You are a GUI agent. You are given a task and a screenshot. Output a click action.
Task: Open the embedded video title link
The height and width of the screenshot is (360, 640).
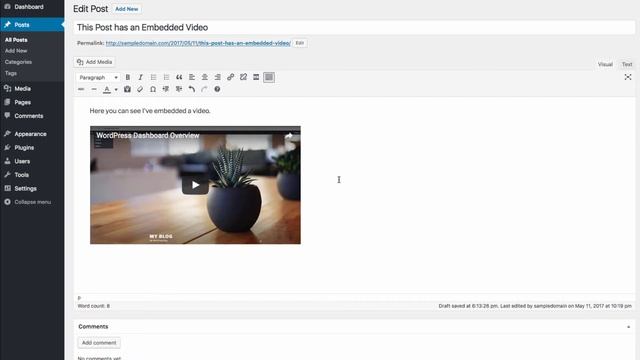(x=148, y=136)
